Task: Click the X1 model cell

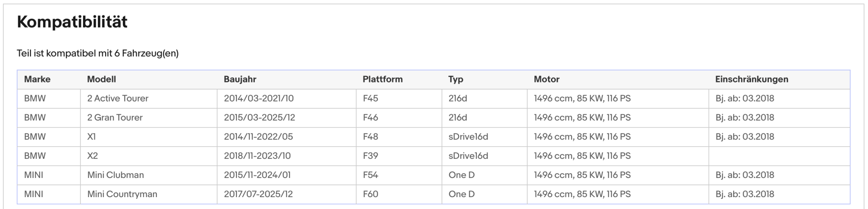Action: [149, 137]
